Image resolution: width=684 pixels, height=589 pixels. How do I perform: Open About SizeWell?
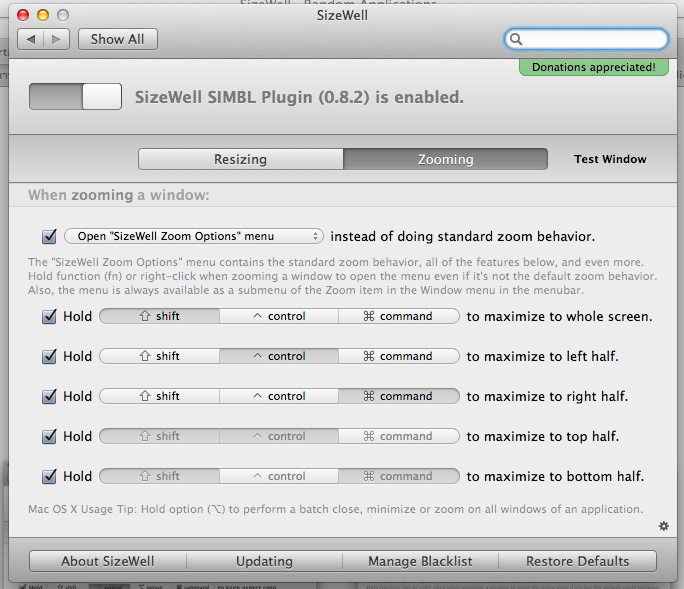coord(108,561)
